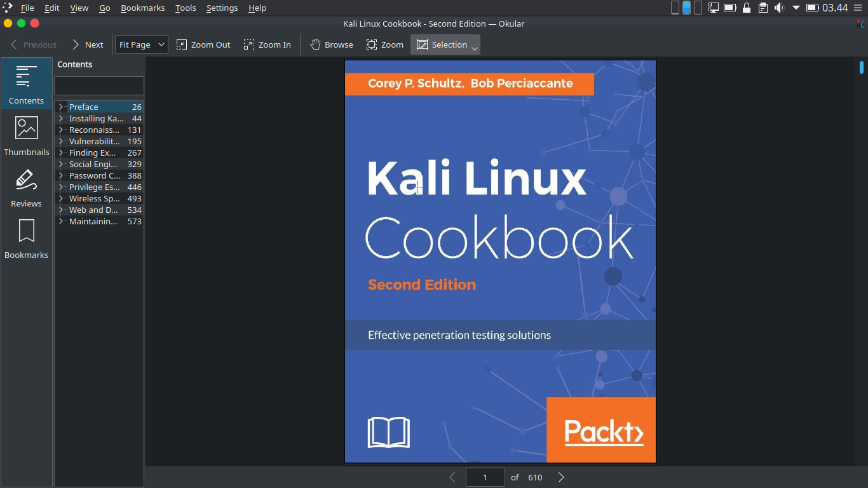868x488 pixels.
Task: Click the lock screen tray icon
Action: click(747, 8)
